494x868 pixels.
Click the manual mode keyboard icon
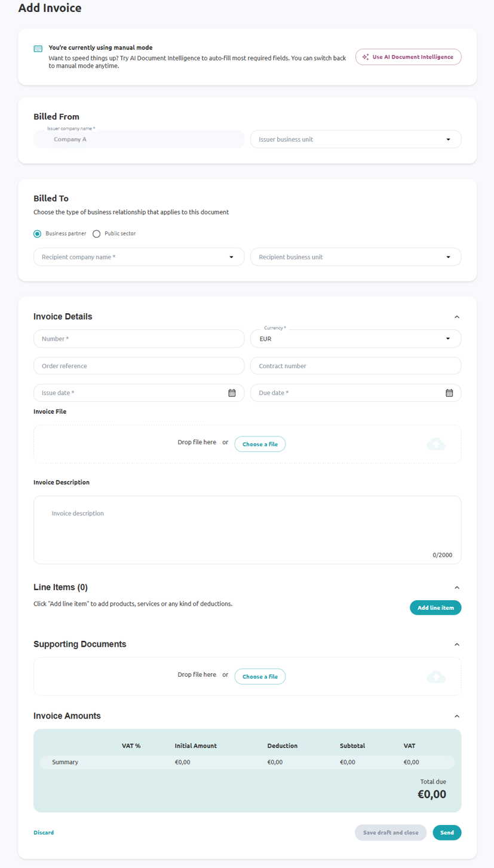pos(38,48)
